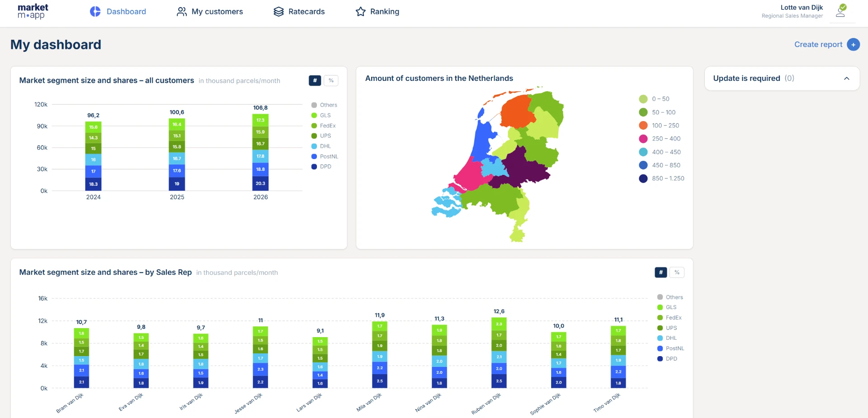Viewport: 868px width, 418px height.
Task: Toggle Others in all customers legend
Action: click(x=324, y=105)
